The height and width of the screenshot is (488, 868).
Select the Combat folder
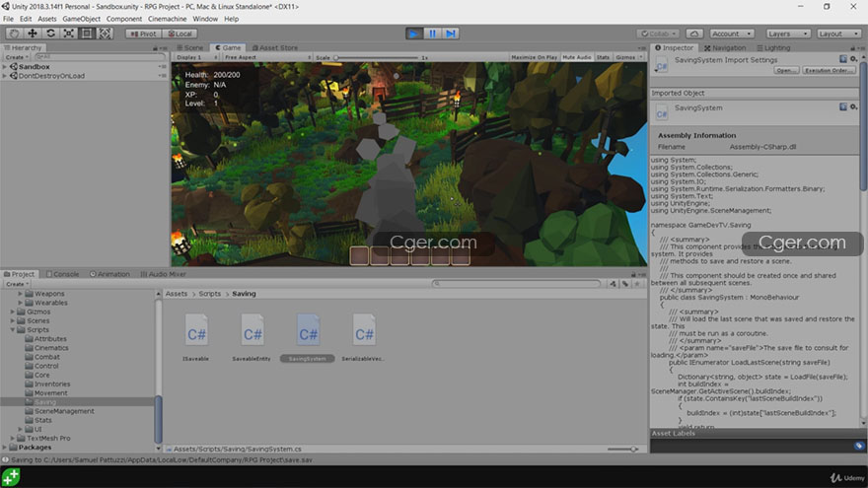tap(47, 357)
